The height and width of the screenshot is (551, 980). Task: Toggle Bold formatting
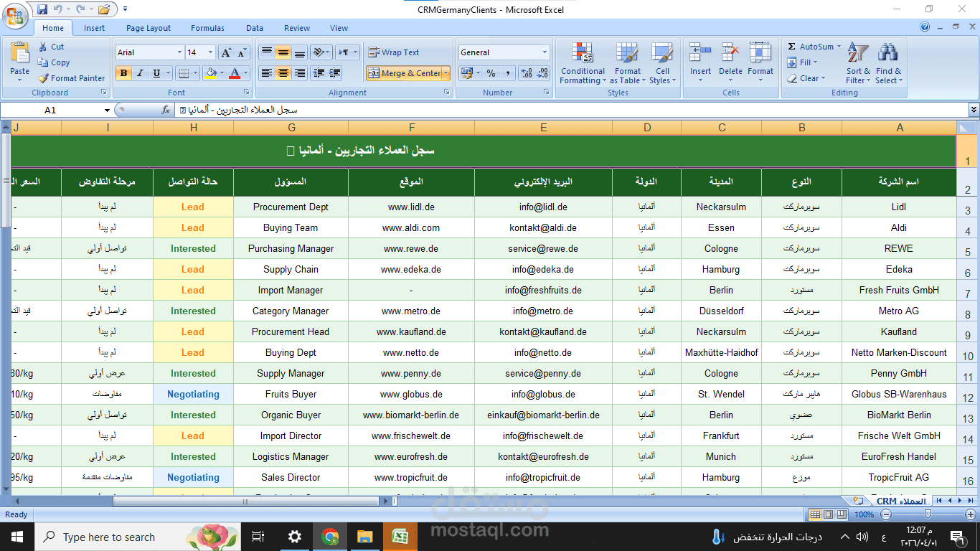tap(123, 73)
